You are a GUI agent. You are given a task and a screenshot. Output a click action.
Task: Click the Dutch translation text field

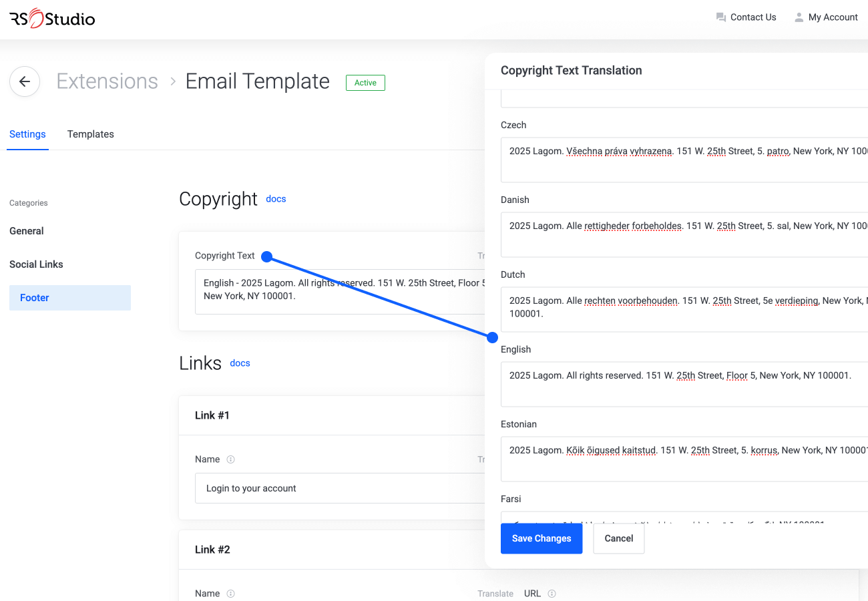[684, 310]
